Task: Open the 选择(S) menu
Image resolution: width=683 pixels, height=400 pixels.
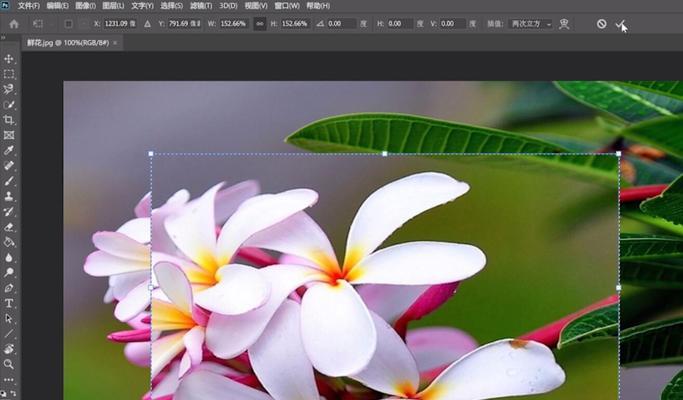Action: point(172,6)
